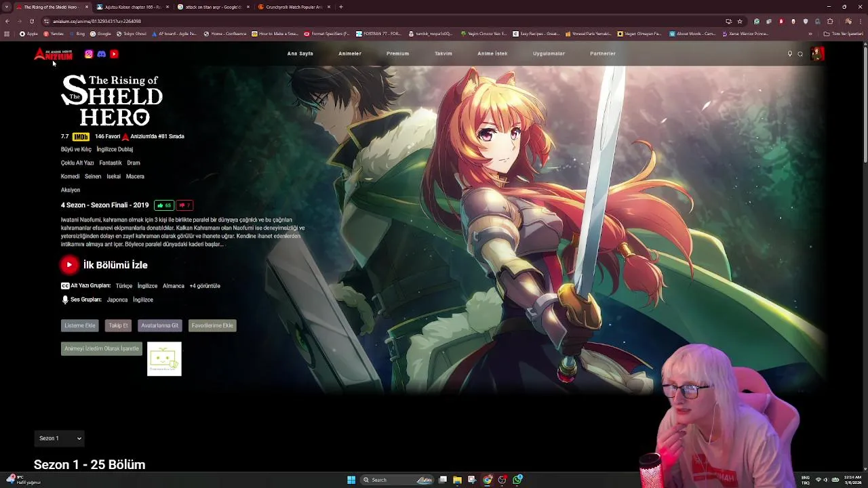Viewport: 868px width, 488px height.
Task: Expand the Sezon 1 season dropdown
Action: [x=59, y=439]
